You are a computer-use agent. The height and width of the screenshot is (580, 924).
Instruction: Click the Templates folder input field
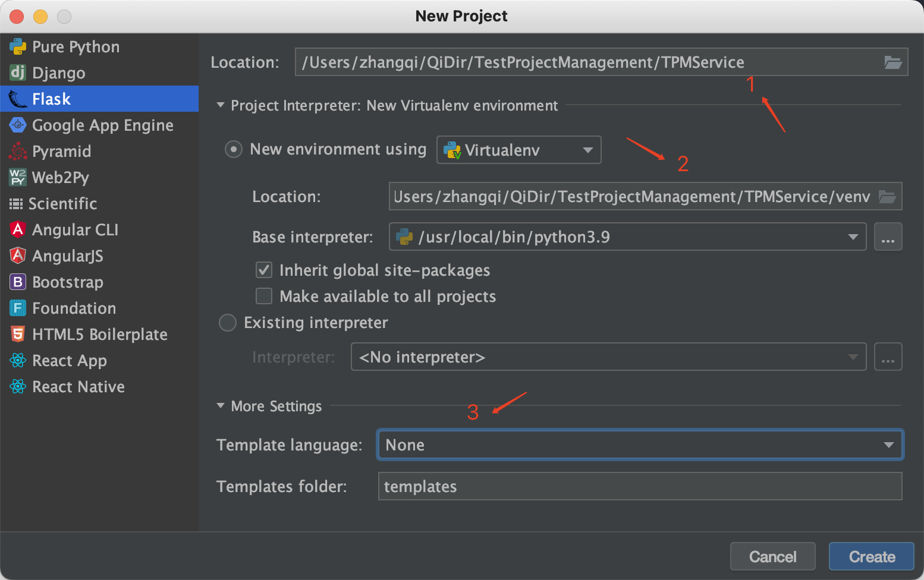pos(640,486)
